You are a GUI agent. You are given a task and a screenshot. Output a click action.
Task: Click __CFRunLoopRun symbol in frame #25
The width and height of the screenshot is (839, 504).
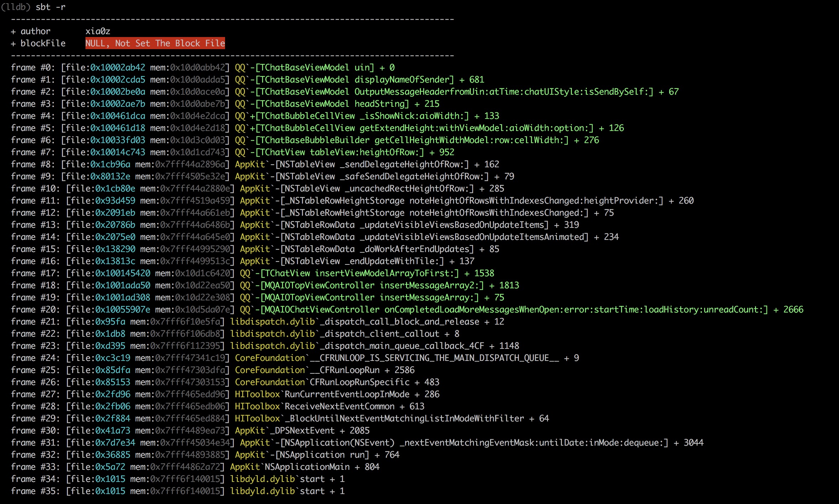pos(345,370)
